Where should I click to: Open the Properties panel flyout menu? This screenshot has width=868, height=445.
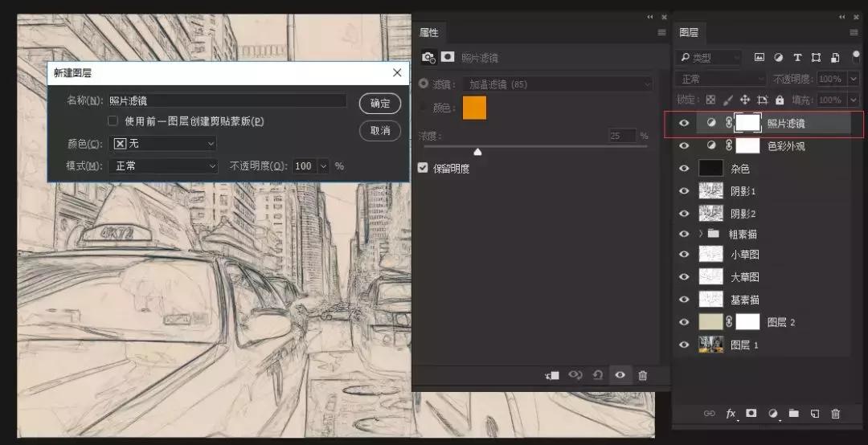(661, 33)
